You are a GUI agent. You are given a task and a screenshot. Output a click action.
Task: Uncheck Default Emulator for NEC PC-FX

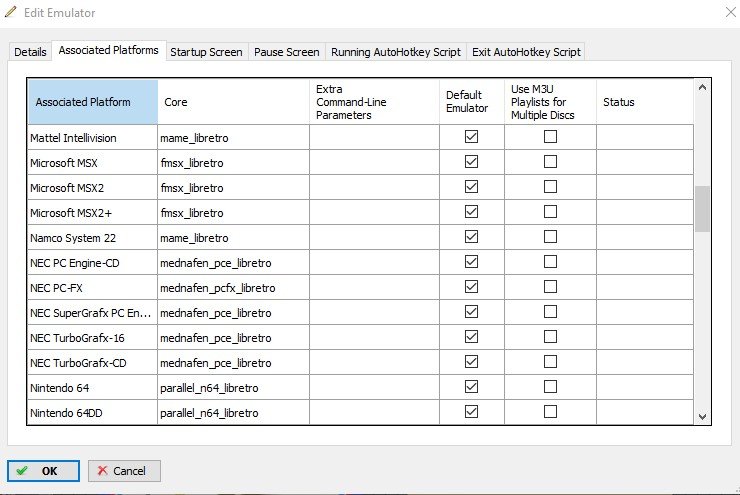[x=471, y=287]
